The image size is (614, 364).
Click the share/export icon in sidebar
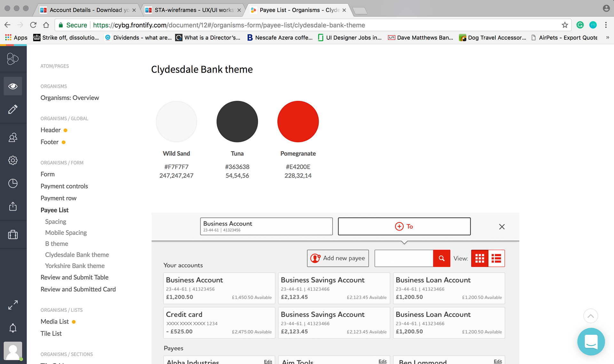13,206
